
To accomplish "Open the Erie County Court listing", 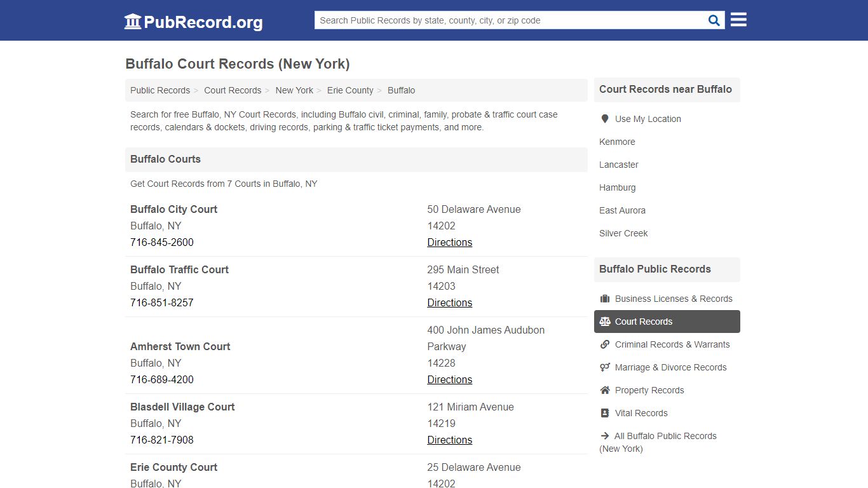I will point(173,467).
